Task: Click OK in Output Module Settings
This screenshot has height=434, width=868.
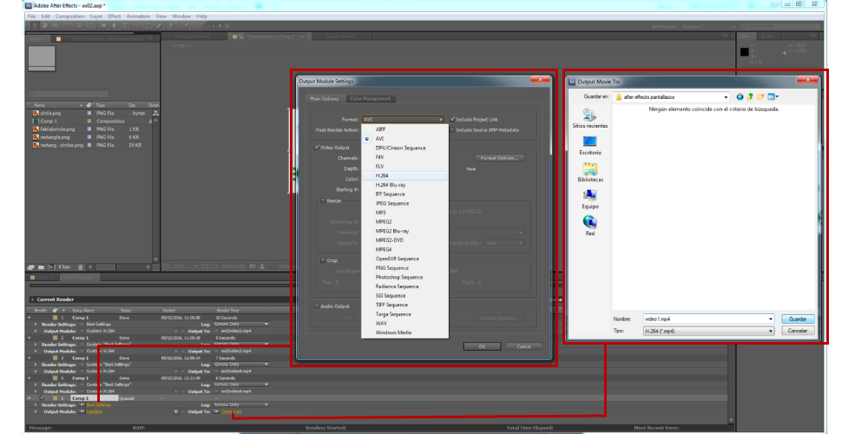Action: [x=482, y=346]
